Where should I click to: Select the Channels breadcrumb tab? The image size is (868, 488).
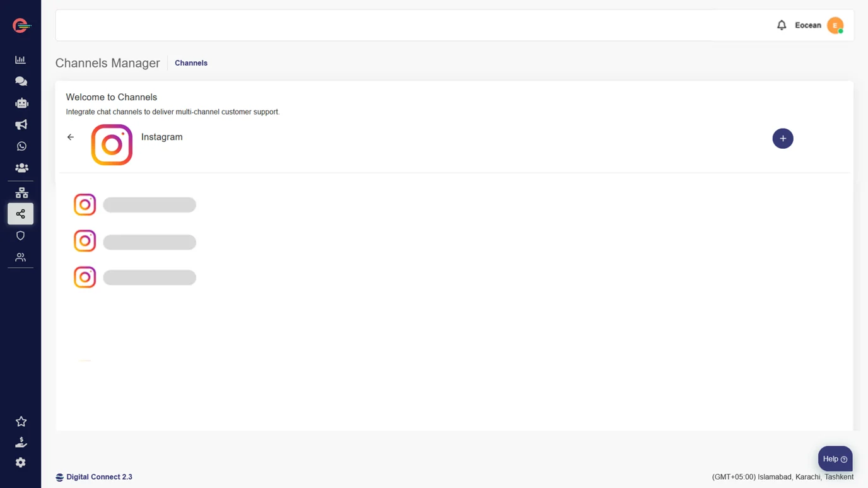coord(191,63)
